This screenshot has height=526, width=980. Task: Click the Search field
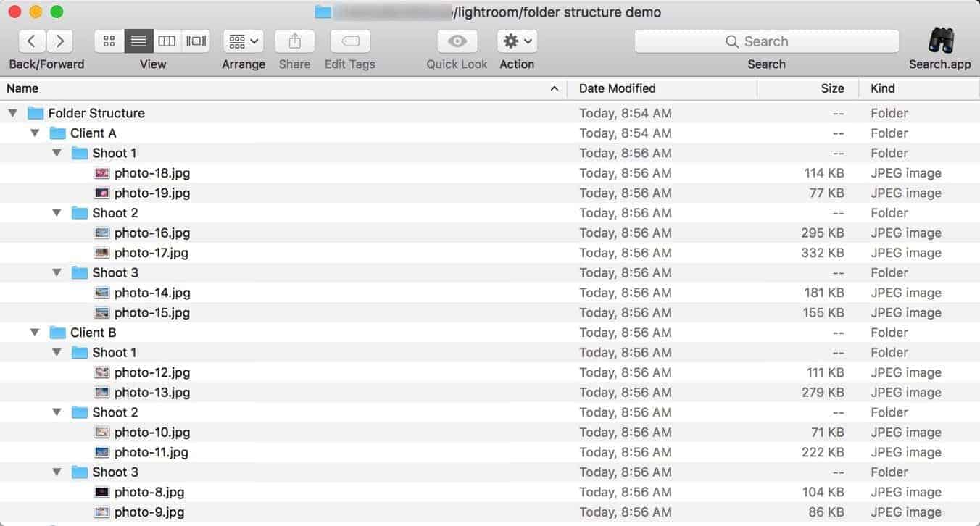767,41
